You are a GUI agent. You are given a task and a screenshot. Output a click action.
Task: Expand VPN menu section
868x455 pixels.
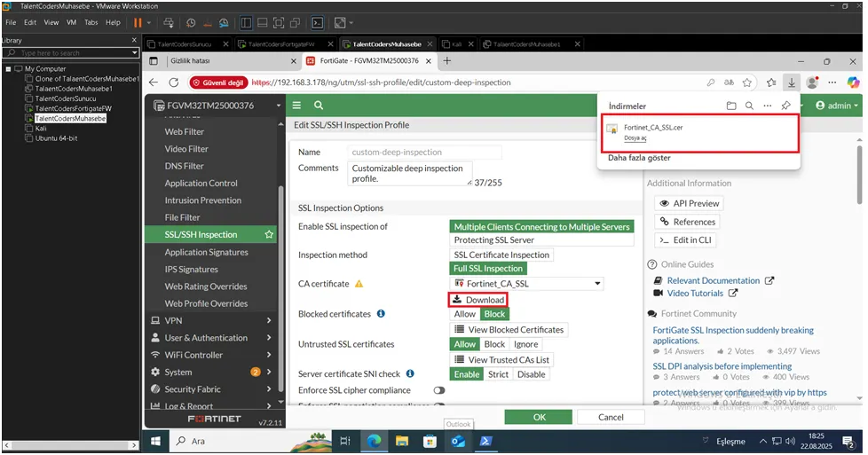pos(212,320)
